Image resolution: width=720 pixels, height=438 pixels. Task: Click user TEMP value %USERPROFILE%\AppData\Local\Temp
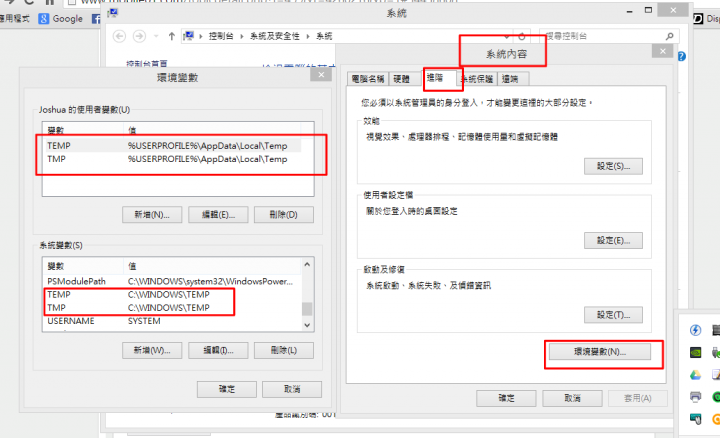pos(208,146)
